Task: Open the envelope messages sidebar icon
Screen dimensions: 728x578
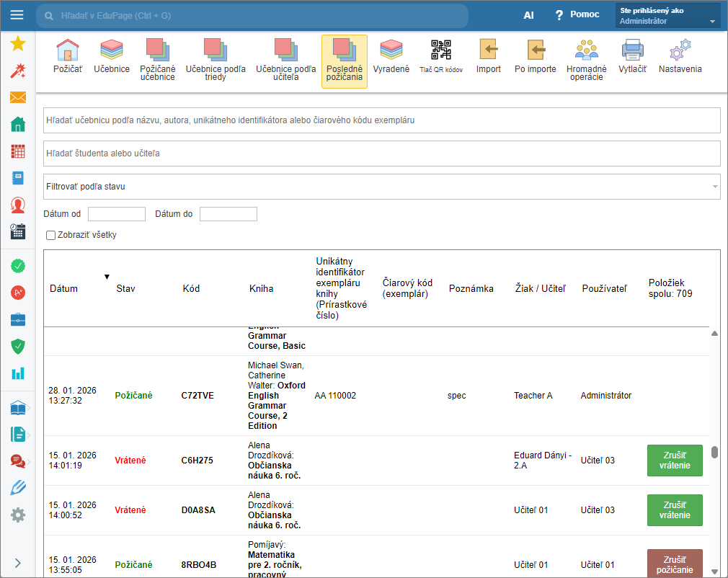Action: click(x=18, y=98)
